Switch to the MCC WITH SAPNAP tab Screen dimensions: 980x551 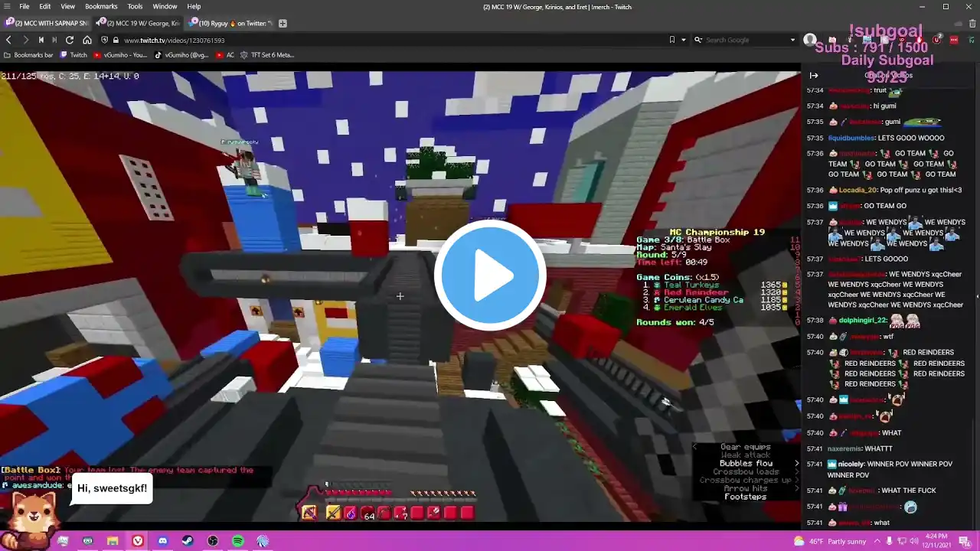coord(47,23)
